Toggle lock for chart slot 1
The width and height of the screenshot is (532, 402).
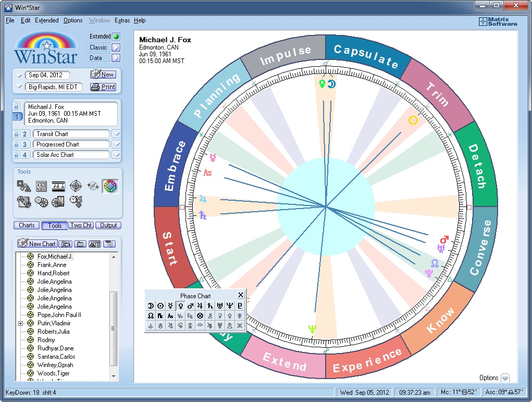click(x=16, y=106)
